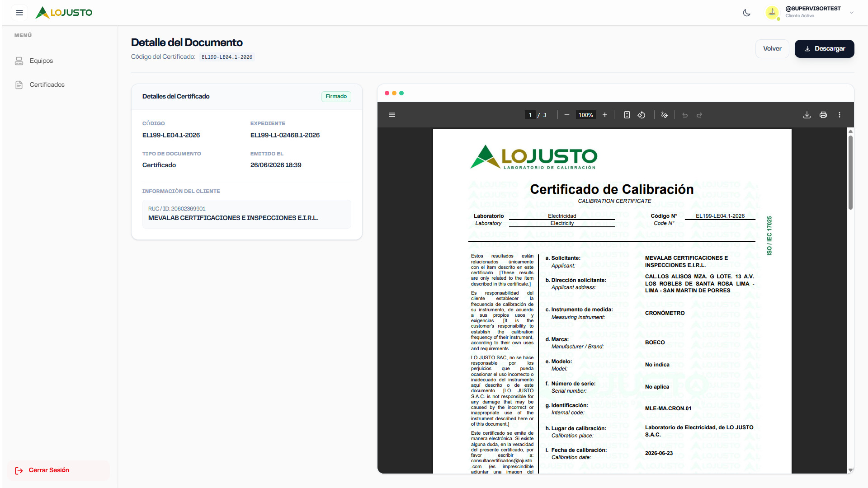868x488 pixels.
Task: Select the PDF draw annotation tool
Action: click(664, 115)
